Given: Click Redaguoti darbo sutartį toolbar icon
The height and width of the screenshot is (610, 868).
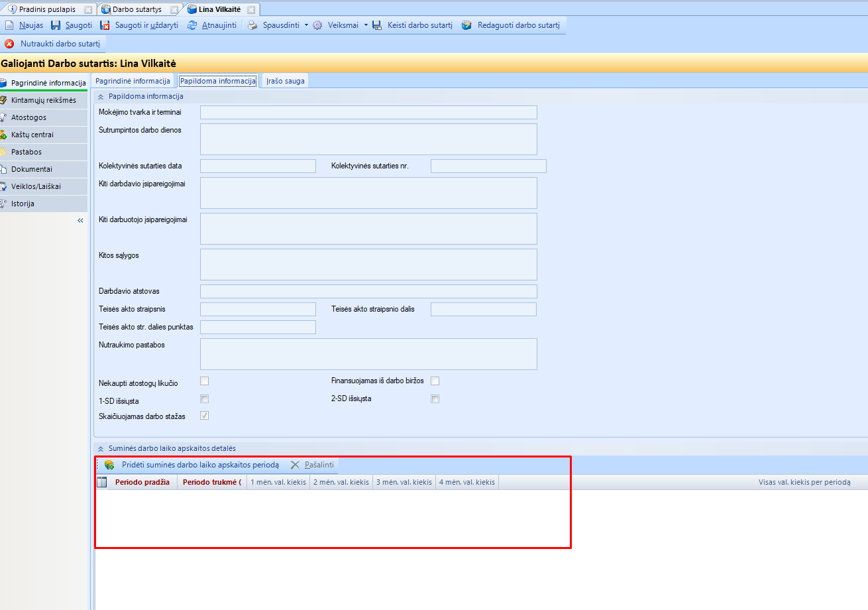Looking at the screenshot, I should coord(466,25).
